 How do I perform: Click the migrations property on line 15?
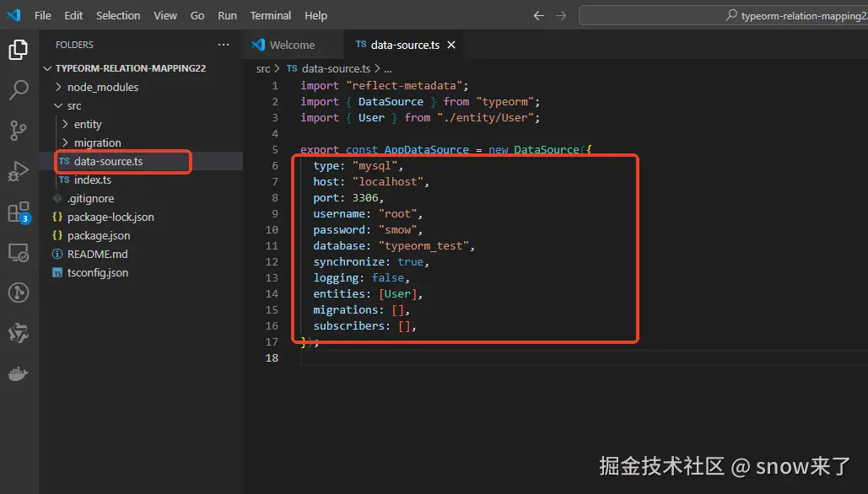(346, 310)
